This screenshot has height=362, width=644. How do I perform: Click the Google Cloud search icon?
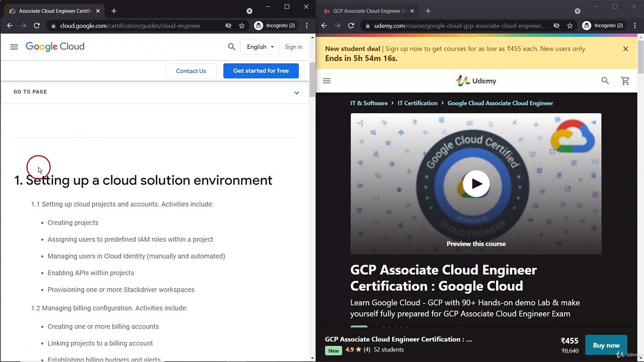point(231,47)
